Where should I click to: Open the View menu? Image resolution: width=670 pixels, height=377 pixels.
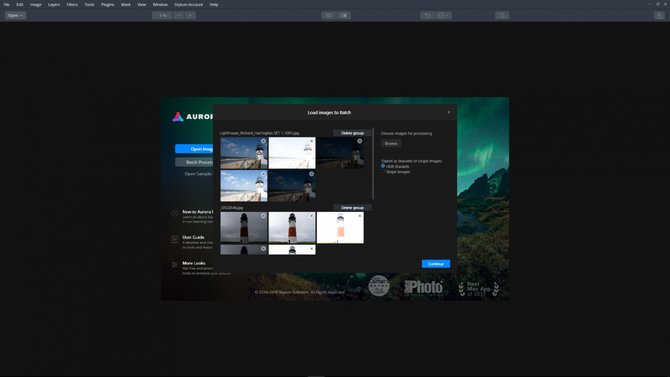pos(141,4)
